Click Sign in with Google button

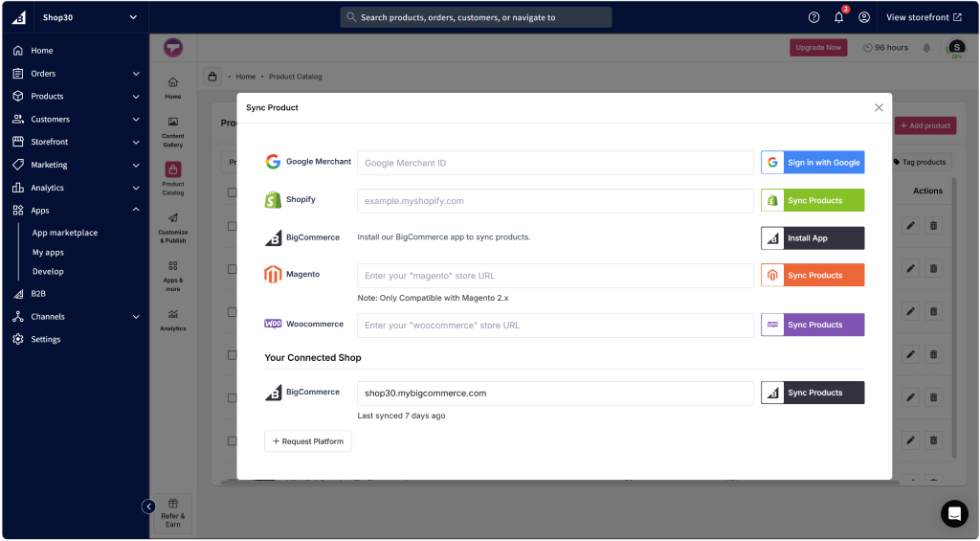813,163
